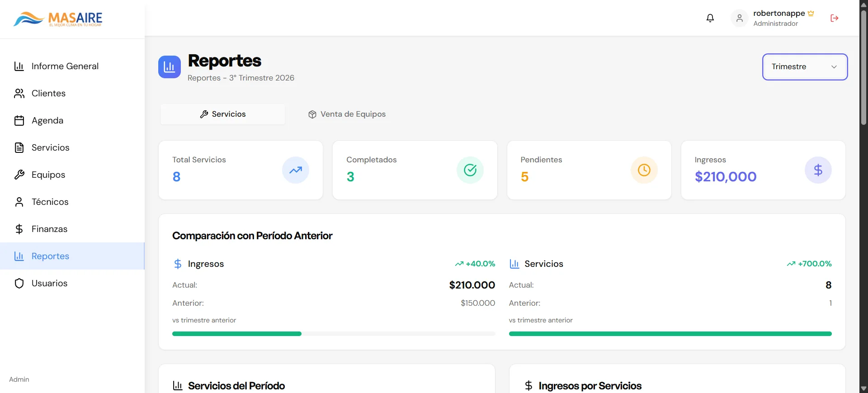Click the robertonappe username
The height and width of the screenshot is (393, 868).
[x=779, y=13]
